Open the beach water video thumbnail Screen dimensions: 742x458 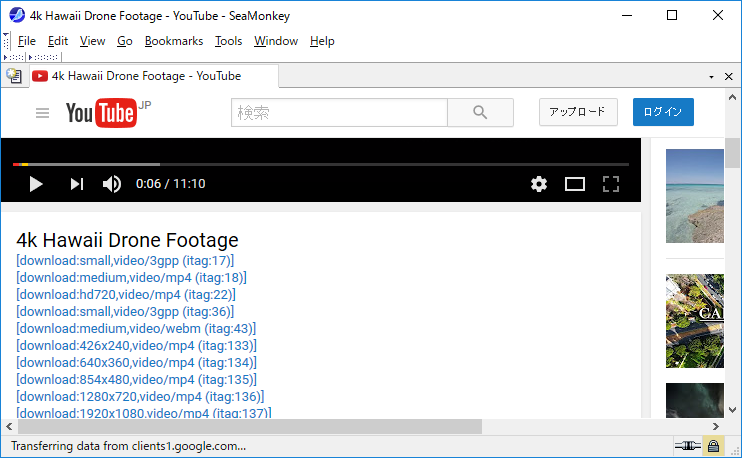point(695,196)
